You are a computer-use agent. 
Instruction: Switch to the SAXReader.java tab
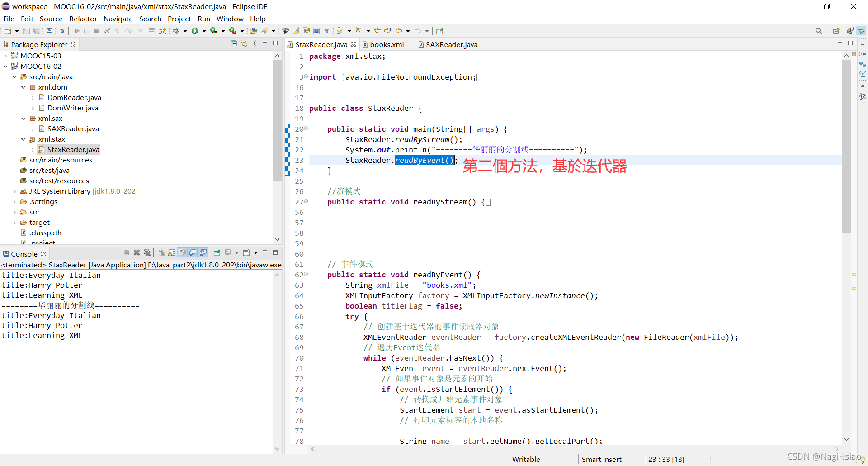[x=448, y=44]
